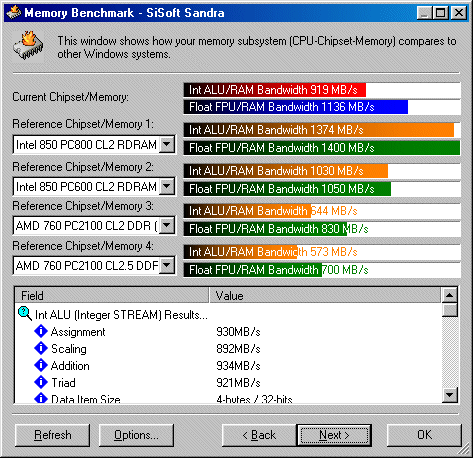
Task: Click the 921MB/s value
Action: [x=238, y=383]
